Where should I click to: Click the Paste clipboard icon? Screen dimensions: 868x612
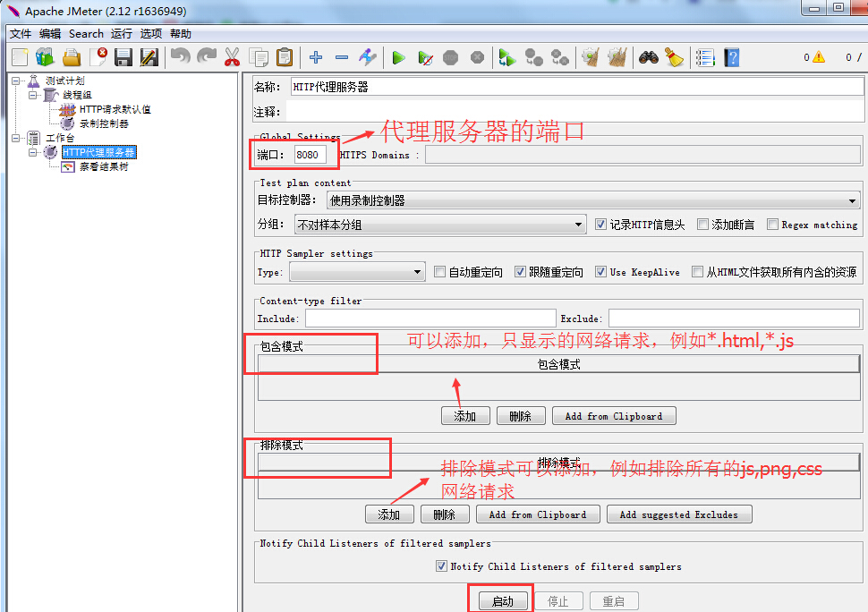pyautogui.click(x=285, y=57)
